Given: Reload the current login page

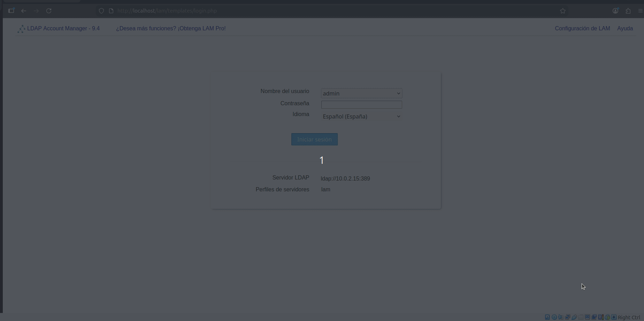Looking at the screenshot, I should [x=49, y=11].
